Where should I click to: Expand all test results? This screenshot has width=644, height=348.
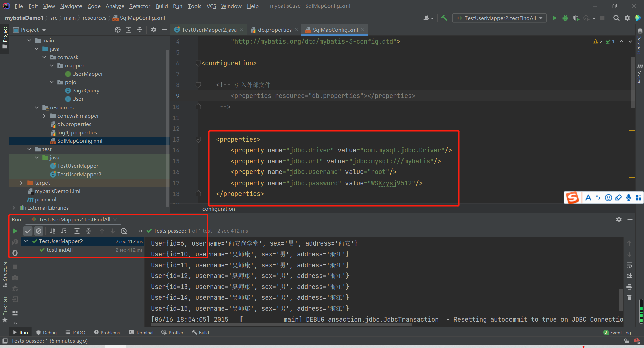77,231
